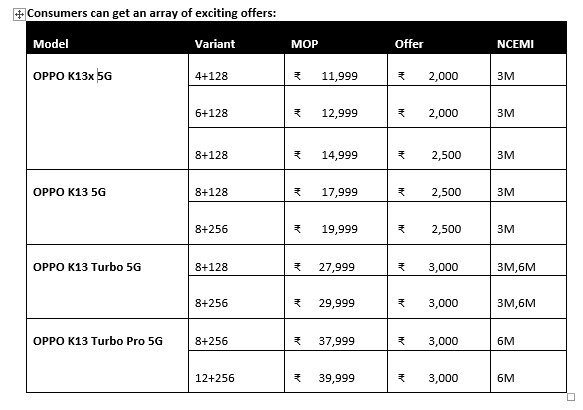583x410 pixels.
Task: Click the 6+128 variant cell
Action: coord(236,107)
